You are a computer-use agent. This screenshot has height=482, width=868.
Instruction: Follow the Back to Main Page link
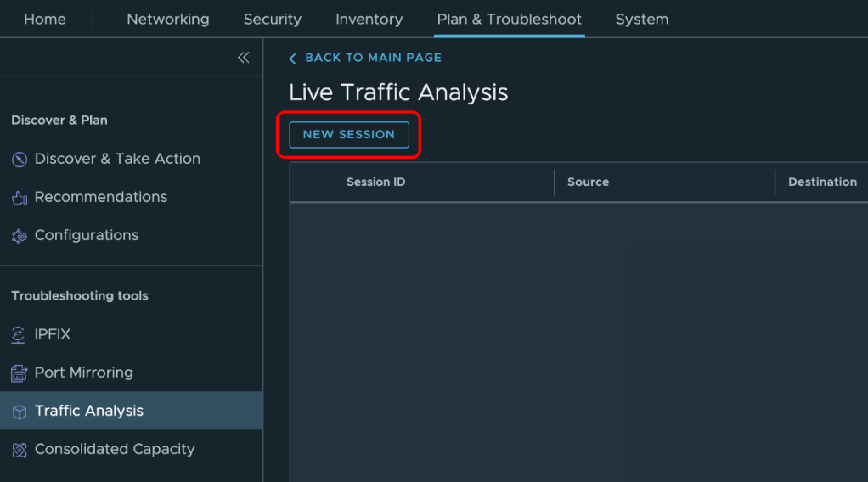pyautogui.click(x=373, y=58)
